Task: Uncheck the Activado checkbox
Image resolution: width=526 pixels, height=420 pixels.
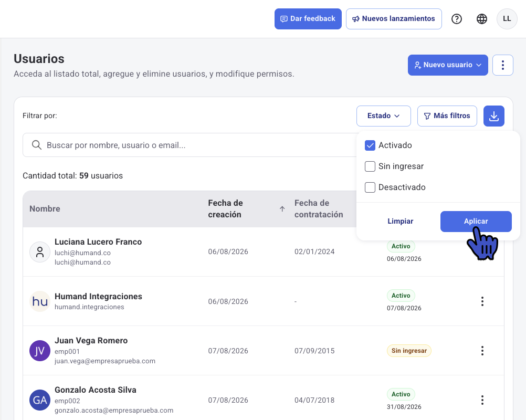Action: pos(370,145)
